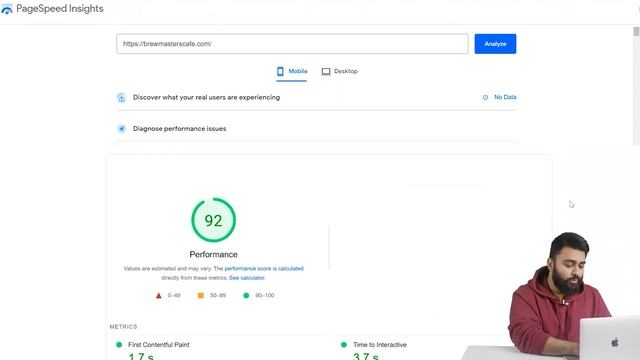This screenshot has width=640, height=360.
Task: Click the desktop monitor icon
Action: tap(326, 72)
